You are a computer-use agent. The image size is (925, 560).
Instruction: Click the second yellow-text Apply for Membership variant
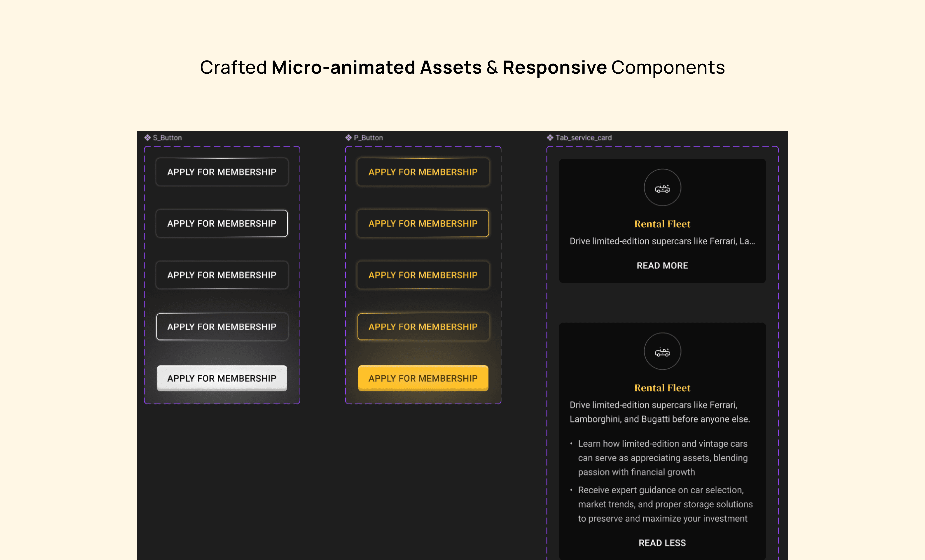(x=423, y=224)
